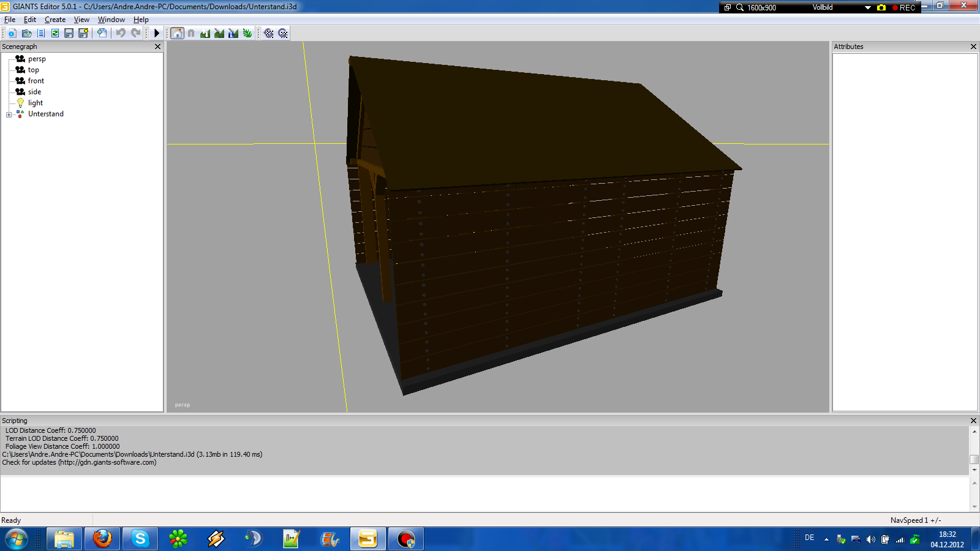Click the magnifier icon in recorder bar
Image resolution: width=980 pixels, height=551 pixels.
[x=740, y=7]
